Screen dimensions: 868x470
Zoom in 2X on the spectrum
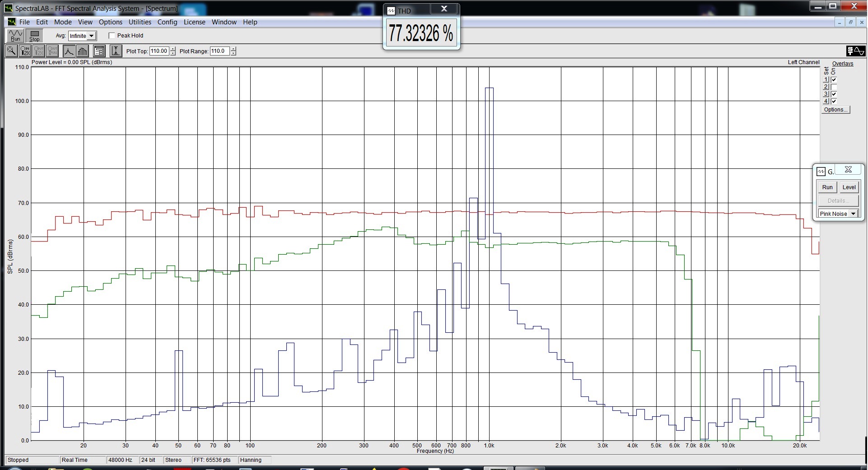point(25,51)
